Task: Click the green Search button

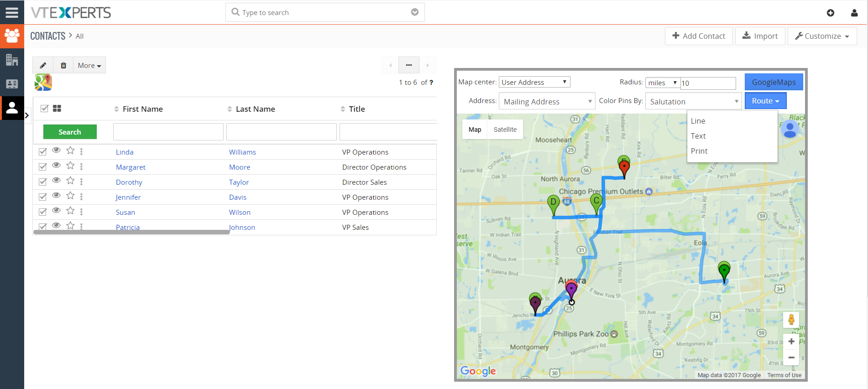Action: click(x=70, y=132)
